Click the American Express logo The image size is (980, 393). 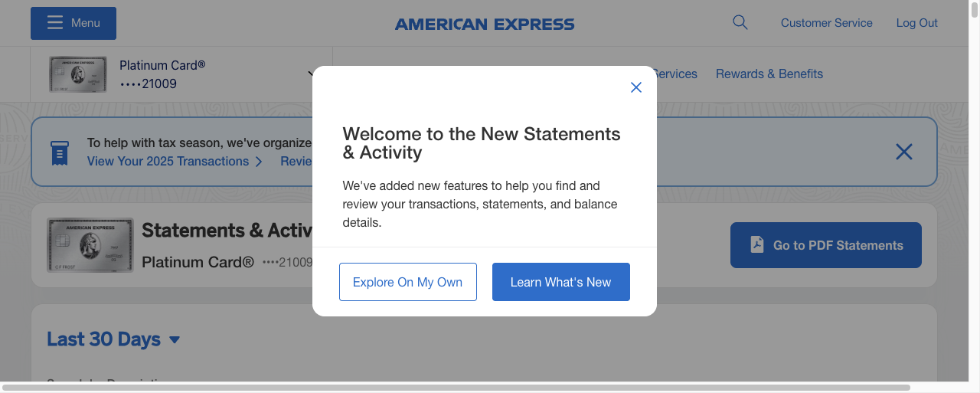coord(485,25)
